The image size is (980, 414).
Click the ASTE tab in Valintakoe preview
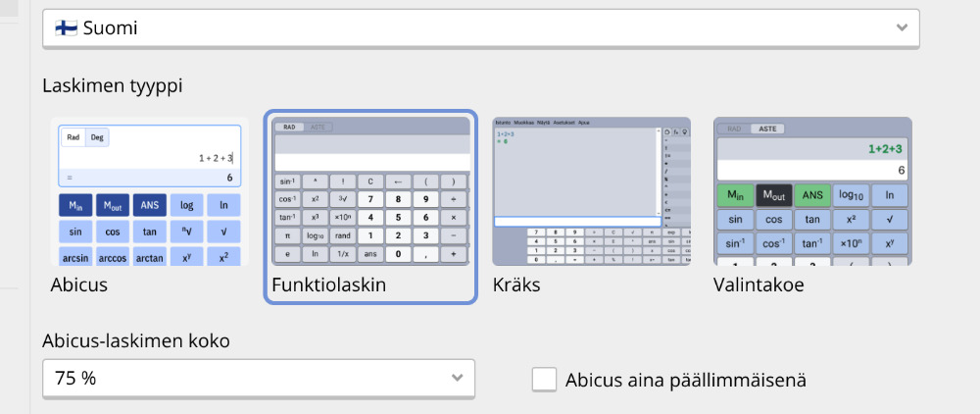click(769, 129)
